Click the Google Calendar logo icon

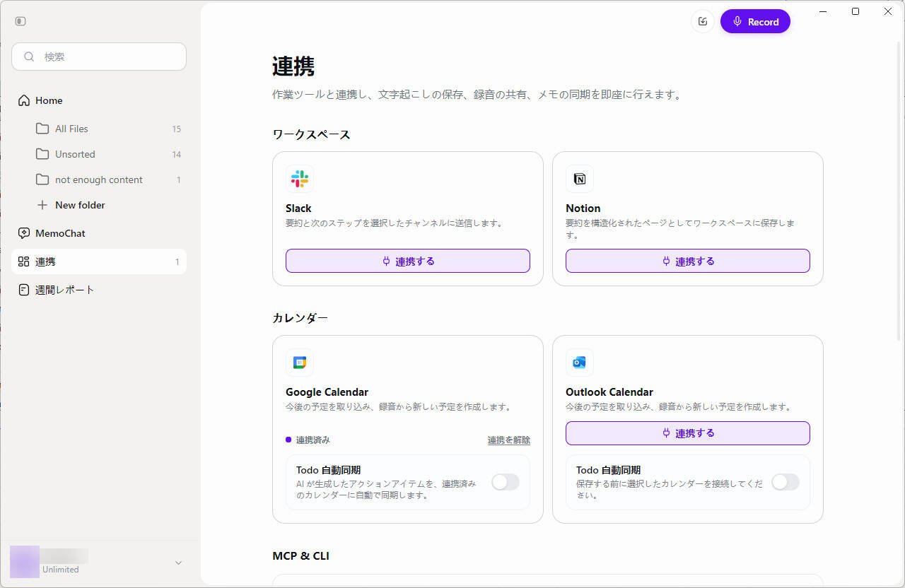(x=300, y=363)
